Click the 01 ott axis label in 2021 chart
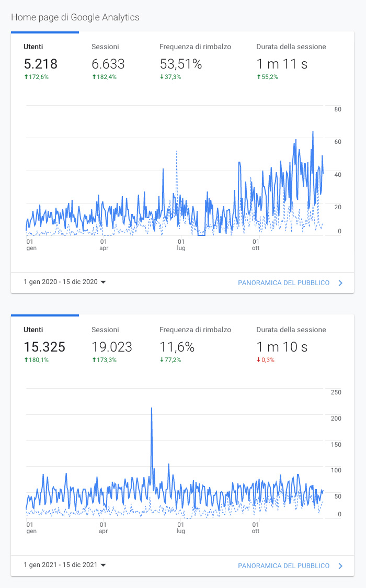The width and height of the screenshot is (366, 588). [x=256, y=528]
